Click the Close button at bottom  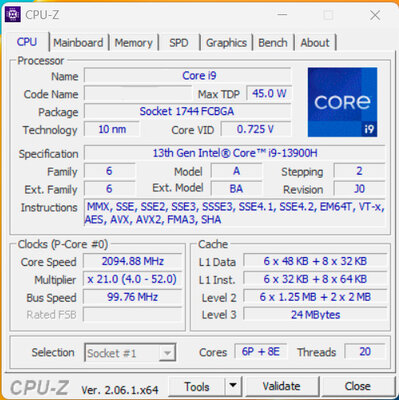pyautogui.click(x=358, y=386)
